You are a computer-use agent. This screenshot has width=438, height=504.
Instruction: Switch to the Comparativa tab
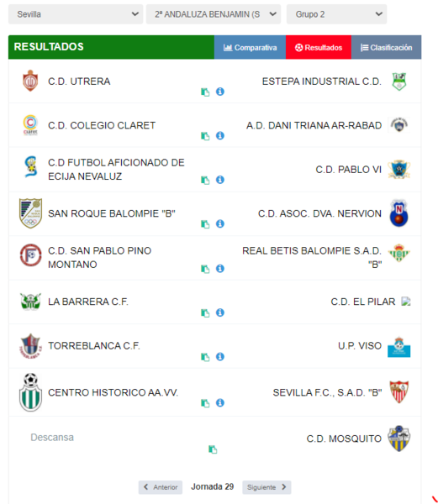(250, 48)
